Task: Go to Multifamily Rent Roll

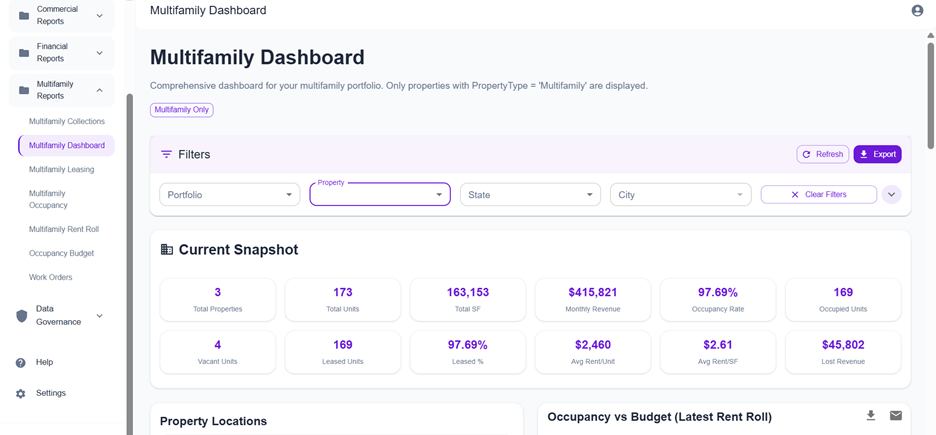Action: (x=64, y=230)
